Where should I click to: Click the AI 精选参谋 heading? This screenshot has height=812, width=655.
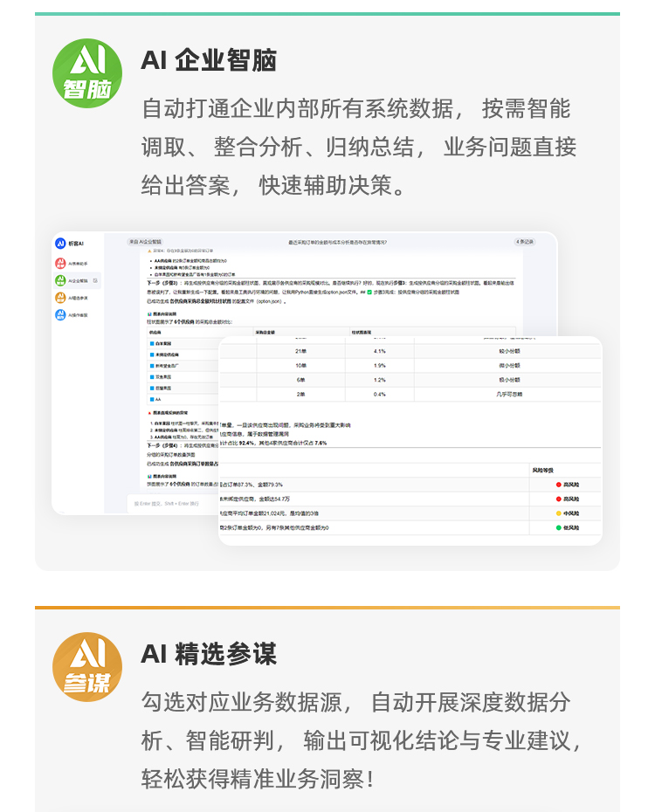209,654
